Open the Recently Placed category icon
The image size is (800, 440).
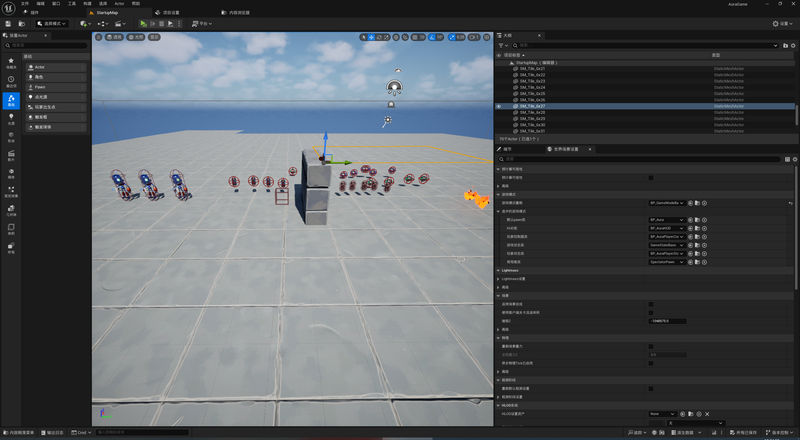11,81
